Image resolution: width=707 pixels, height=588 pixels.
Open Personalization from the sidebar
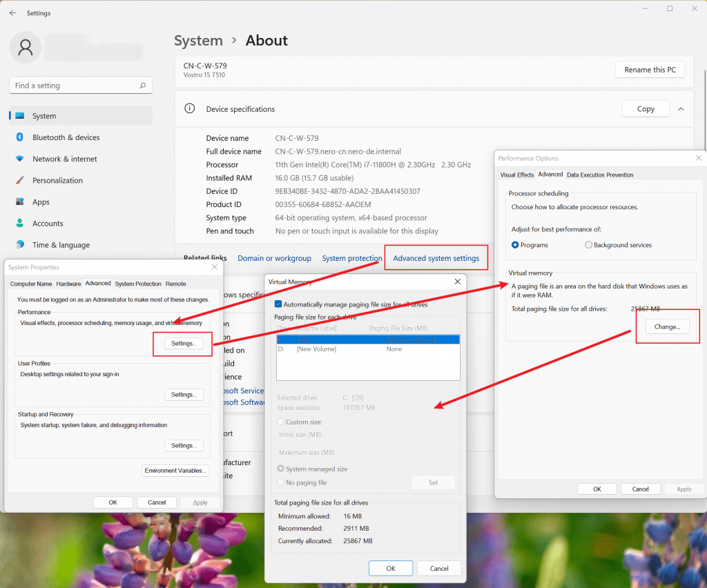click(57, 180)
